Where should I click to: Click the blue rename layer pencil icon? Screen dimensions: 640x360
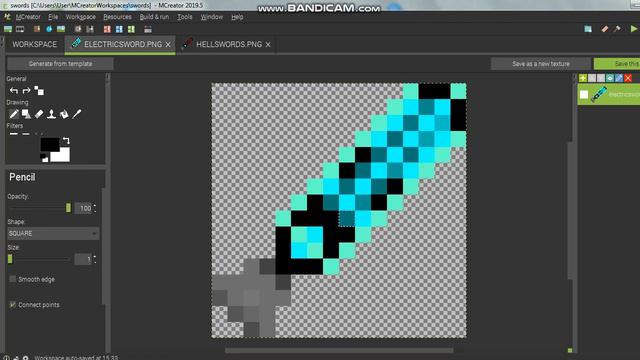(619, 78)
